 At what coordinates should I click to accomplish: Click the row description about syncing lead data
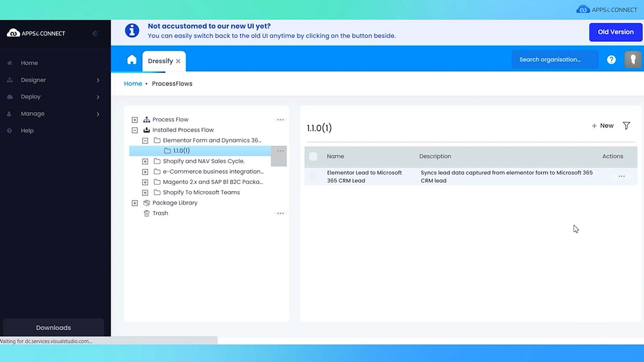pos(507,177)
